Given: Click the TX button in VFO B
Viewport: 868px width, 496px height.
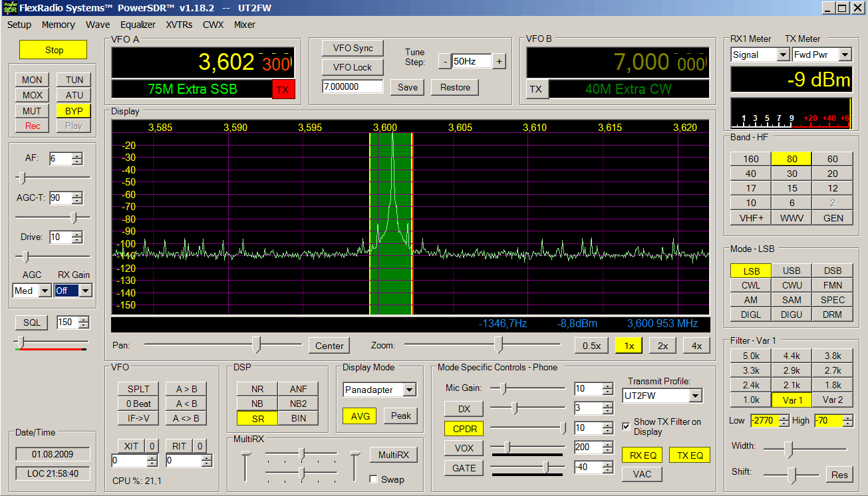Looking at the screenshot, I should [536, 89].
